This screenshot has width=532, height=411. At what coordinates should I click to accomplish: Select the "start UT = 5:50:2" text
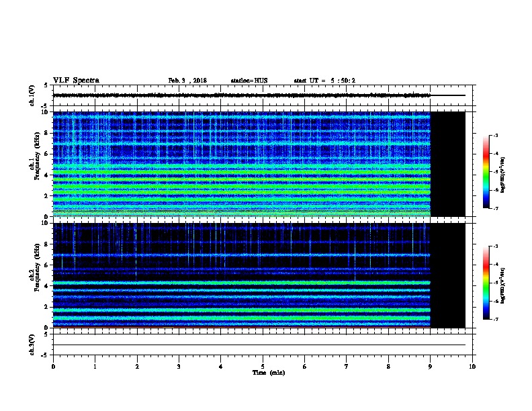click(324, 81)
